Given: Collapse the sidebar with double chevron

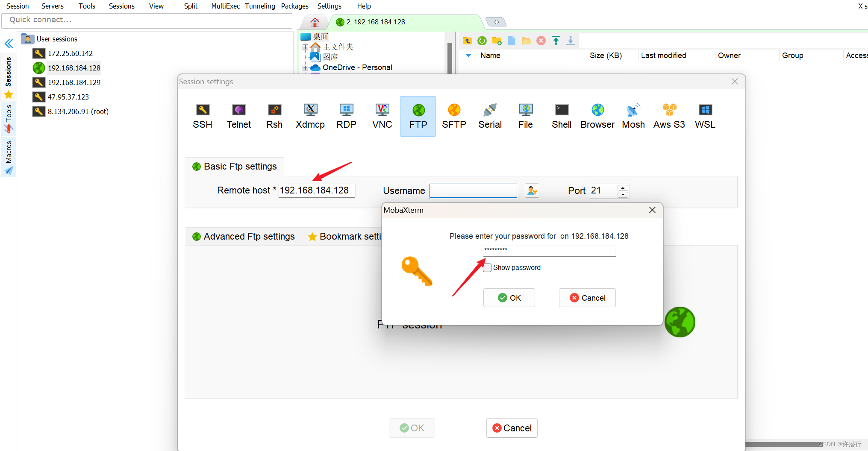Looking at the screenshot, I should 9,44.
